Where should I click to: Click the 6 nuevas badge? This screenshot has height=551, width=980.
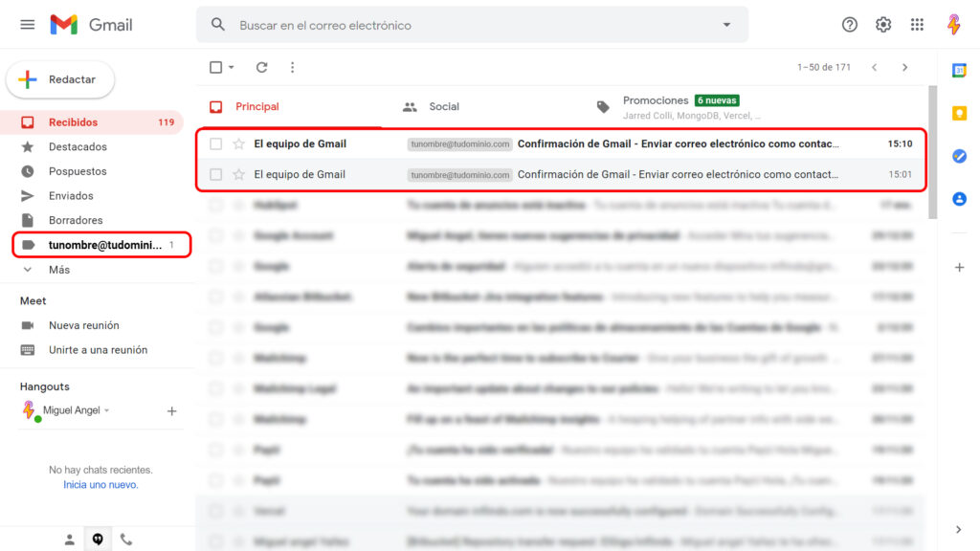coord(717,100)
